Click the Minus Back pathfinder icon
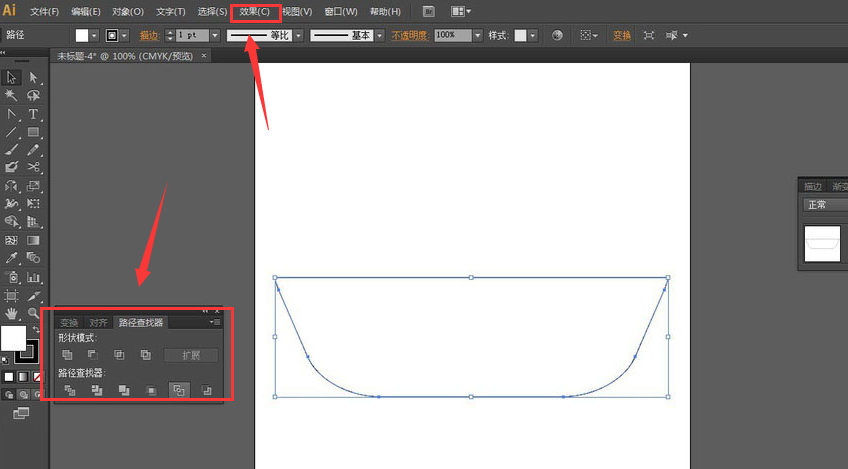848x469 pixels. pyautogui.click(x=206, y=390)
